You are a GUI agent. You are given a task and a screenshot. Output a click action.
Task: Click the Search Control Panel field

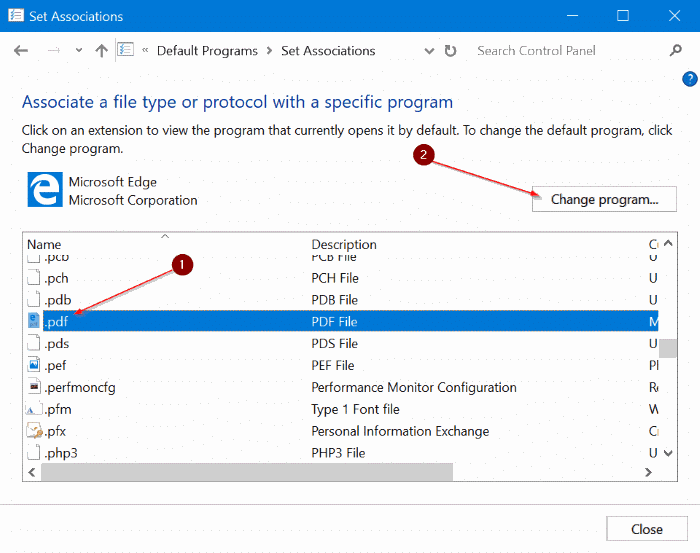click(569, 51)
